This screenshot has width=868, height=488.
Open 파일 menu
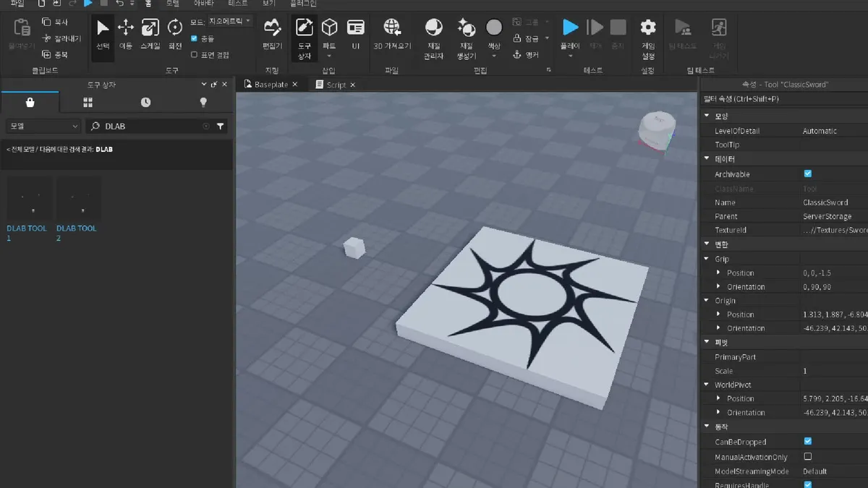[x=17, y=4]
